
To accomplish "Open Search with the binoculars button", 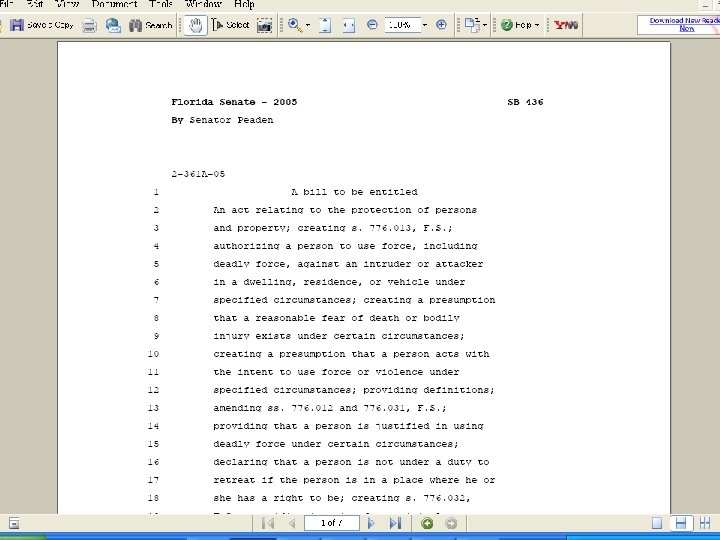I will coord(150,25).
